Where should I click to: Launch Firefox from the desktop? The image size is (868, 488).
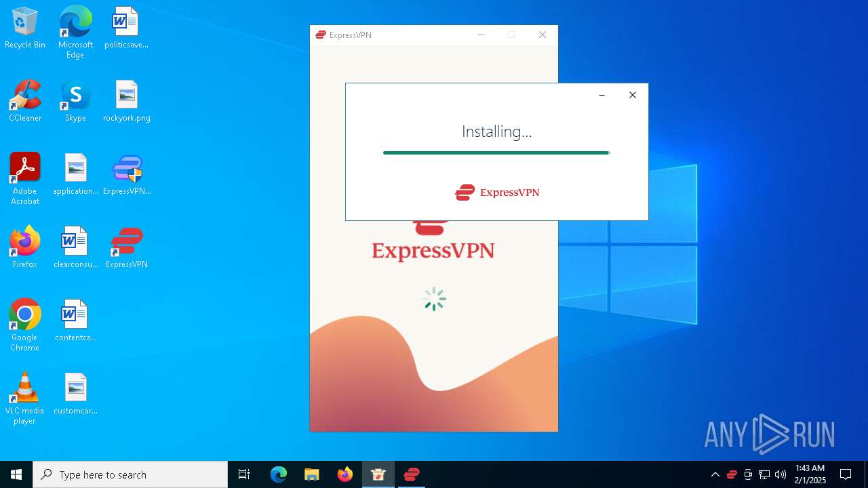coord(25,247)
